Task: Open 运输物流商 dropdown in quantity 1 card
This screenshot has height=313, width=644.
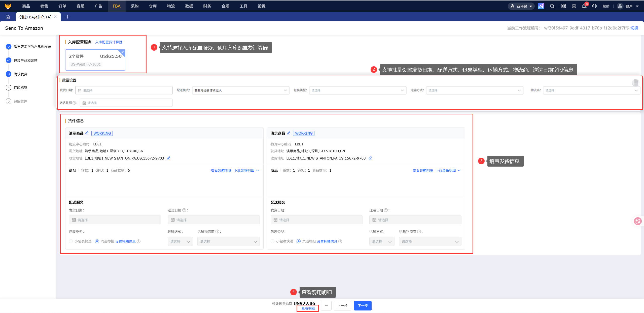Action: tap(430, 241)
